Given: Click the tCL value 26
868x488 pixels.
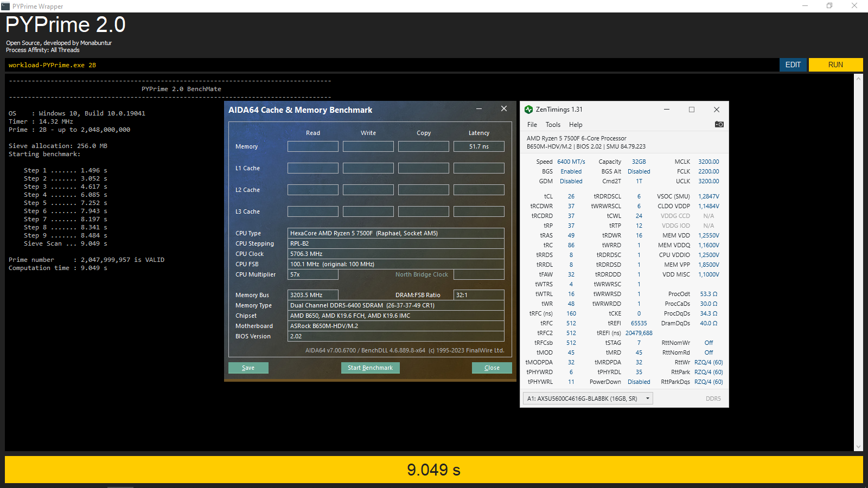Looking at the screenshot, I should 571,196.
